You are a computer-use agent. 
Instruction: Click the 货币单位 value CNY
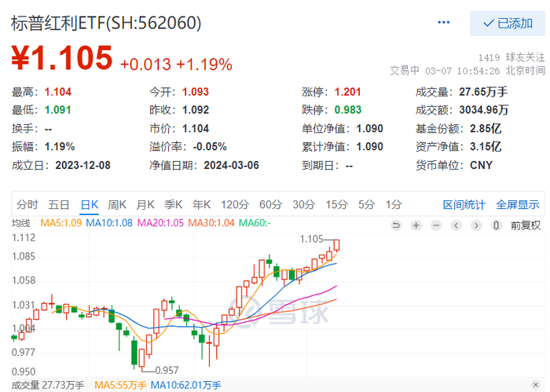click(481, 165)
